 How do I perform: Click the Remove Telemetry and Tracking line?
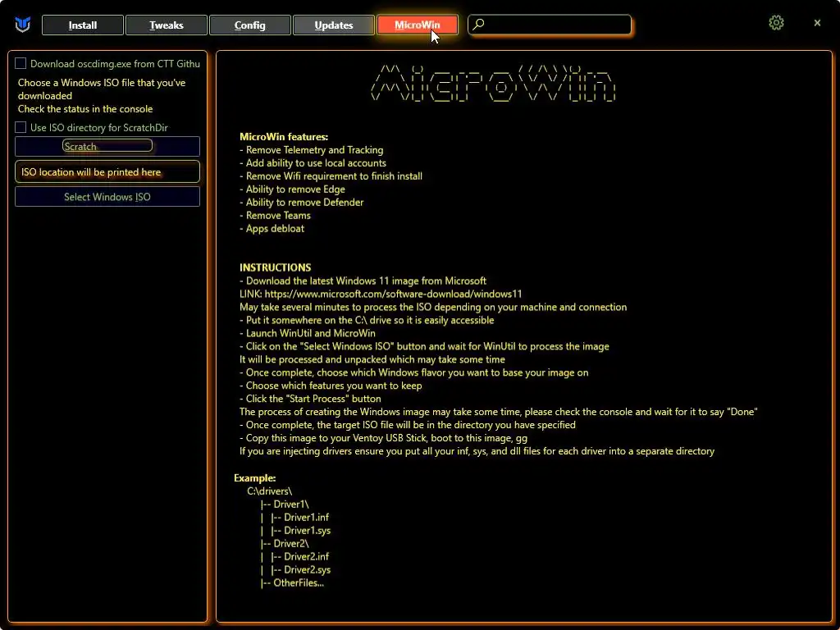click(x=311, y=150)
